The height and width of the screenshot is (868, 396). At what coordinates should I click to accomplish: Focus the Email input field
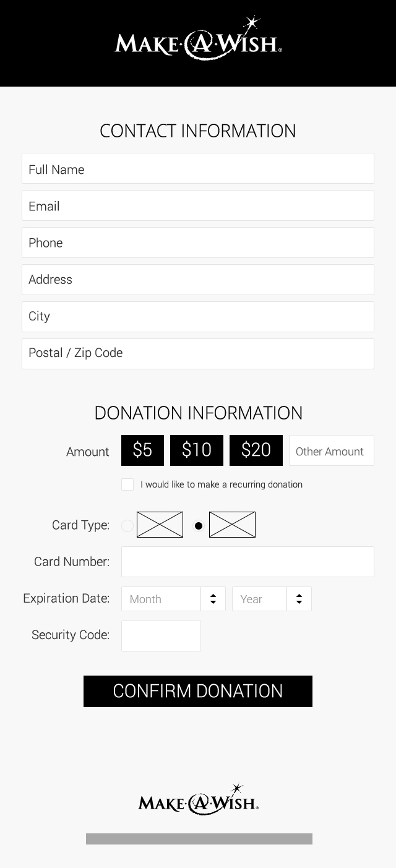pyautogui.click(x=198, y=205)
